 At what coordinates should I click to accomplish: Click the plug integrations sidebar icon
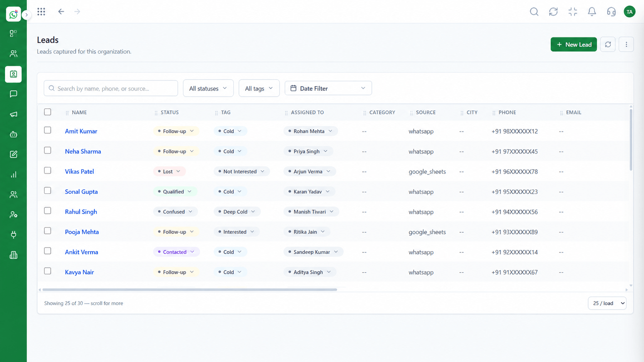coord(13,235)
